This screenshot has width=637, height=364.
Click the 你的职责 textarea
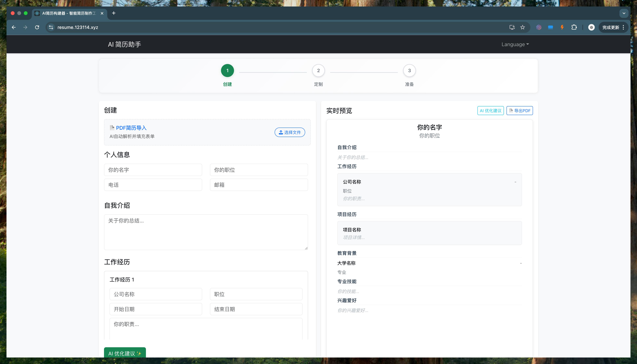[x=206, y=329]
